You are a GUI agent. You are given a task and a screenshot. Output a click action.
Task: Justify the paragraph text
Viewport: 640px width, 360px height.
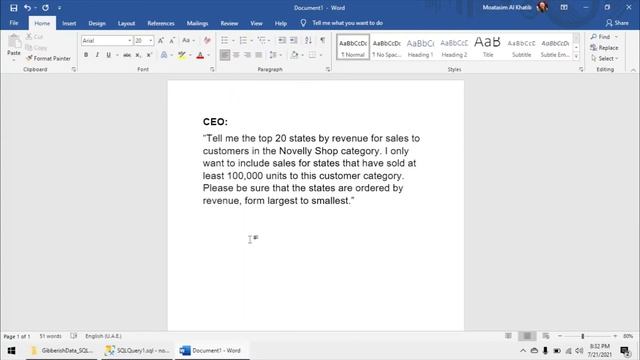[259, 55]
